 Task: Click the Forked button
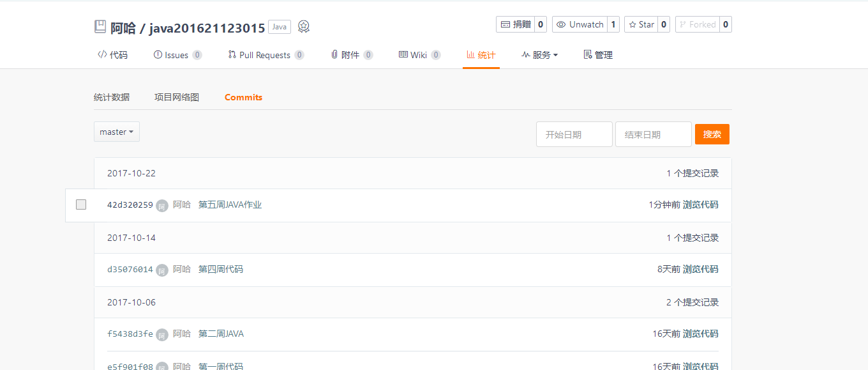(697, 24)
